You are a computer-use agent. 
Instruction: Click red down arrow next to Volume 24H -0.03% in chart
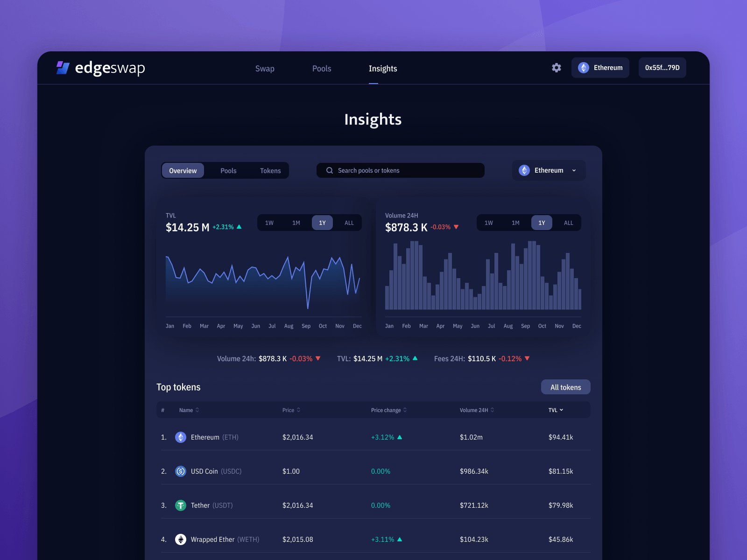(456, 227)
